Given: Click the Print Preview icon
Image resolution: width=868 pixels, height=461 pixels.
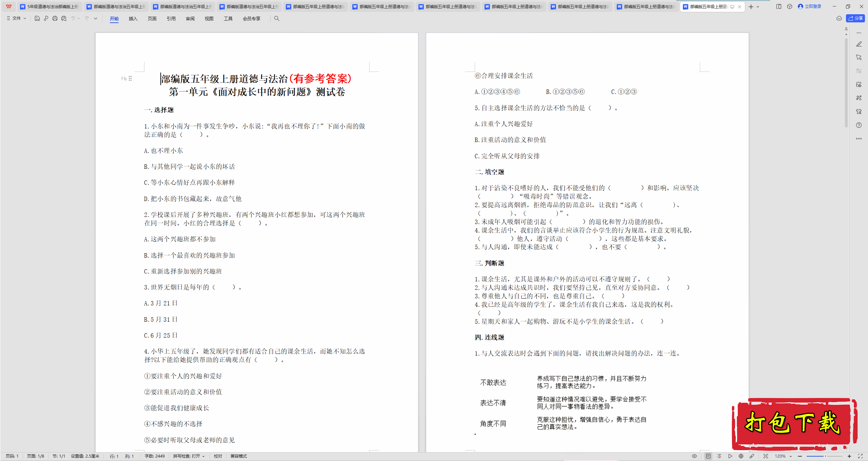Looking at the screenshot, I should 64,19.
